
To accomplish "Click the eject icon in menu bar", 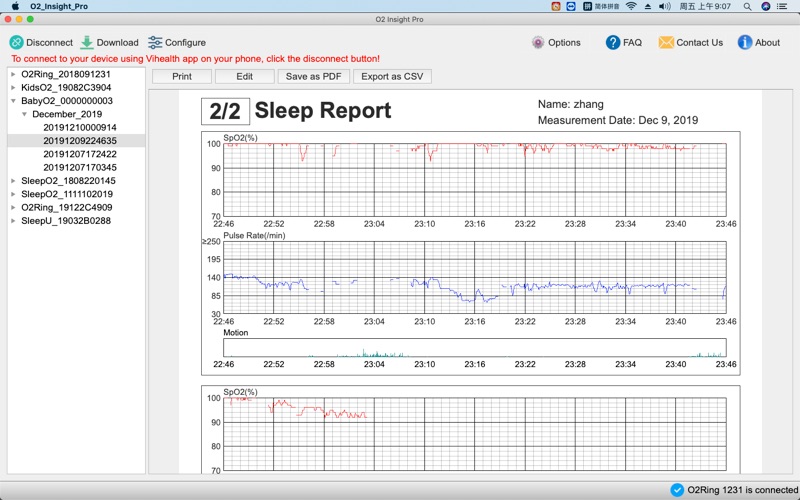I will coord(647,7).
